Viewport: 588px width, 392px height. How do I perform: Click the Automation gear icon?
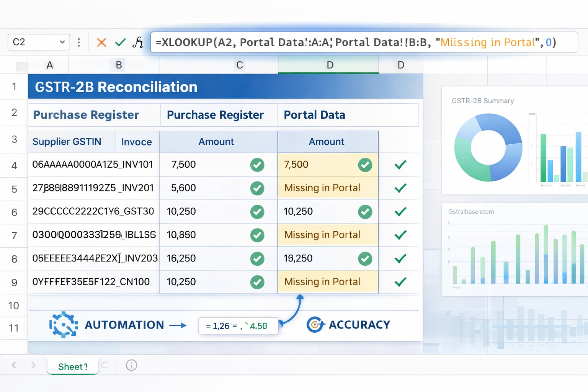tap(63, 325)
